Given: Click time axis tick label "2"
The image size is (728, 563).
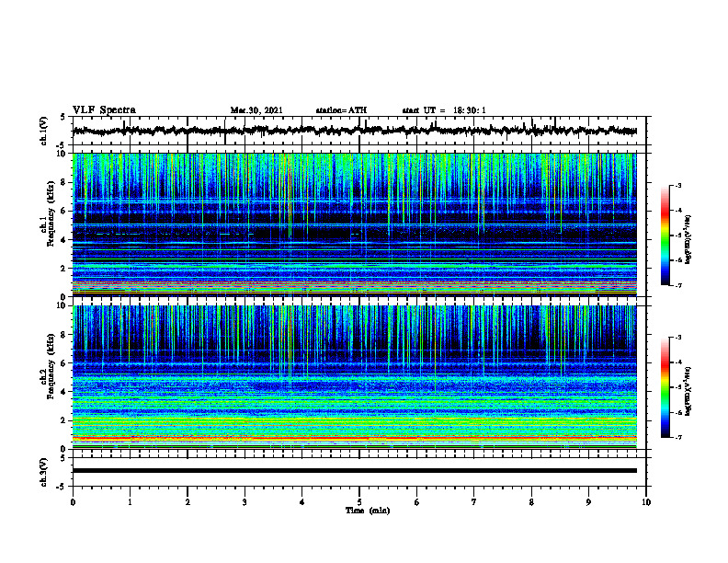Looking at the screenshot, I should click(188, 502).
